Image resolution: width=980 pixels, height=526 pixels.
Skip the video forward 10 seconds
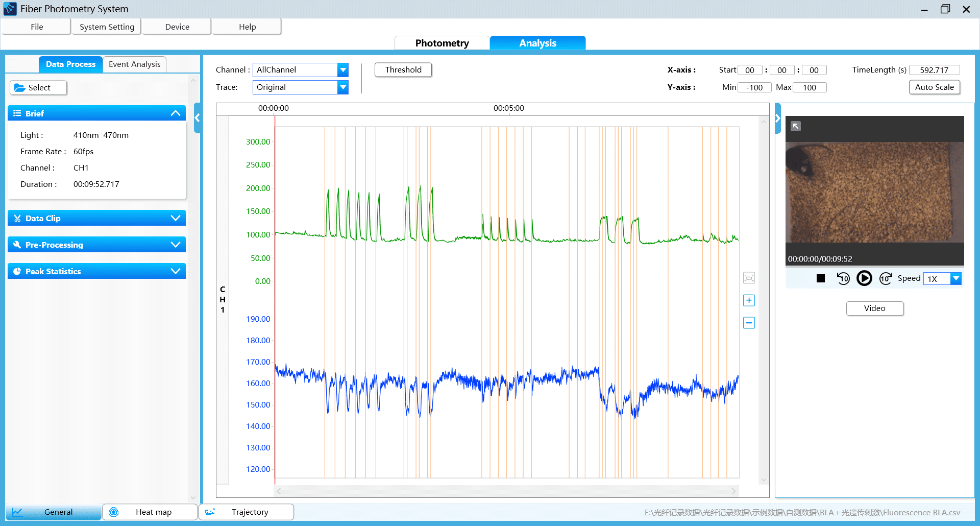[x=886, y=278]
